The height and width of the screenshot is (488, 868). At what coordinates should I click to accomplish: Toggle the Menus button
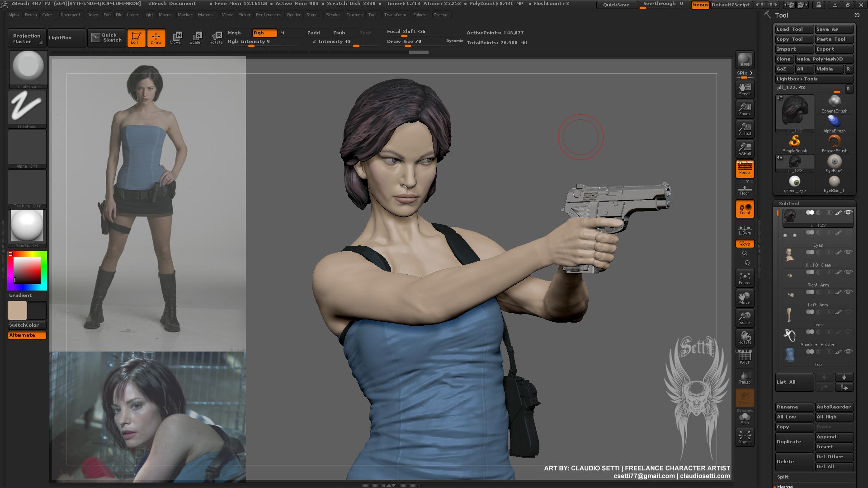pos(700,5)
